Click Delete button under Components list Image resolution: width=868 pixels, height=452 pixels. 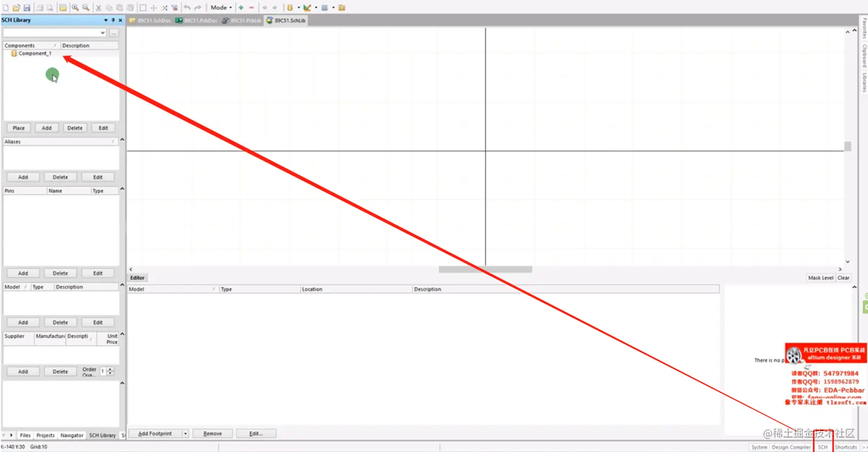[x=75, y=128]
